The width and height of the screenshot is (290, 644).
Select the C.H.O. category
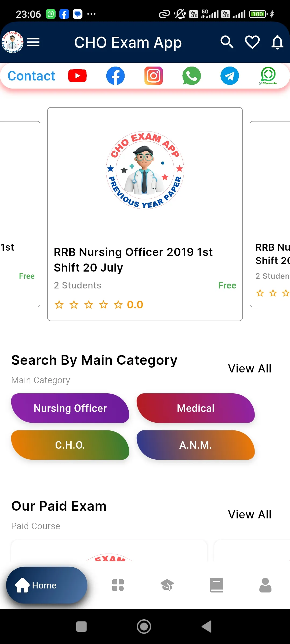70,445
